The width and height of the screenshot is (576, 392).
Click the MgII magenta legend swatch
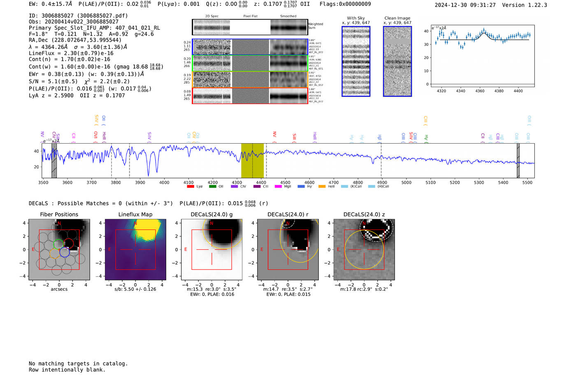278,186
